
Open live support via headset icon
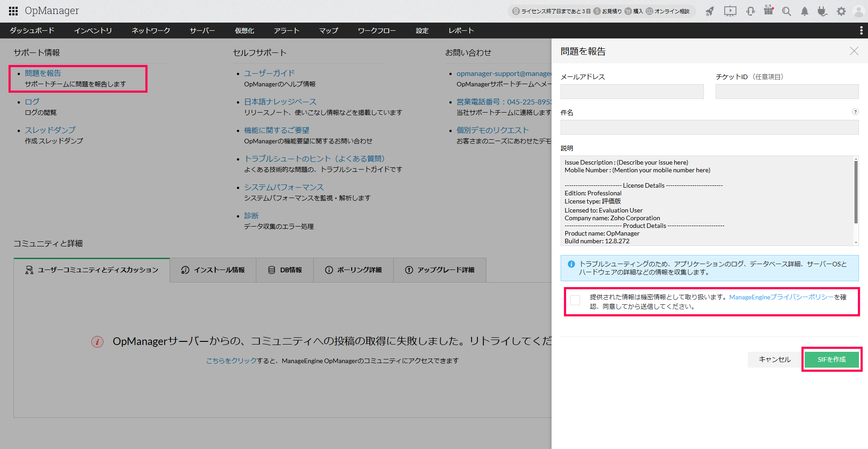coord(750,10)
